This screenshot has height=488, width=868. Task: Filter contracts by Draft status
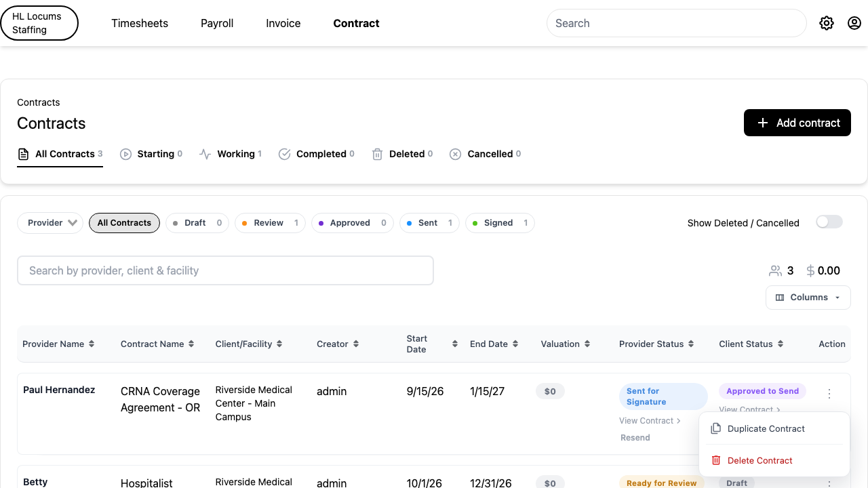(x=197, y=223)
